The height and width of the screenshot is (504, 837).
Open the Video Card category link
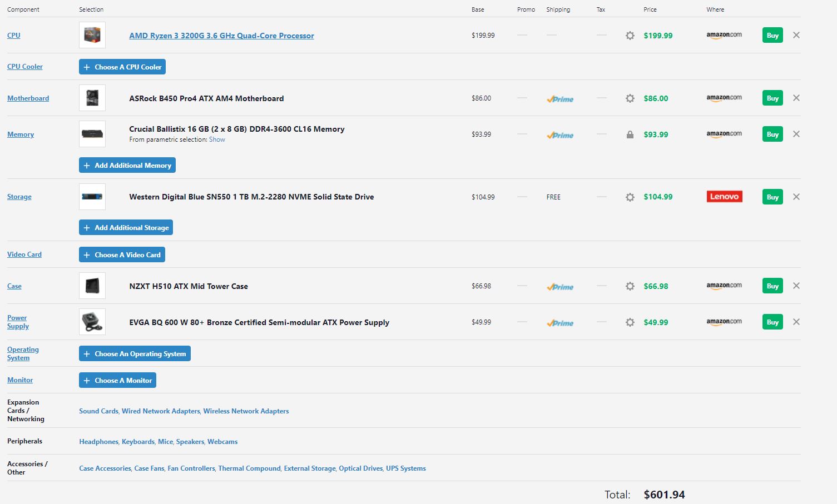tap(24, 254)
